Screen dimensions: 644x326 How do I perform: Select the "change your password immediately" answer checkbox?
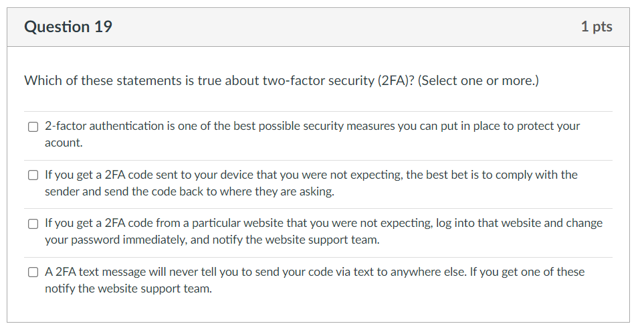[x=33, y=224]
